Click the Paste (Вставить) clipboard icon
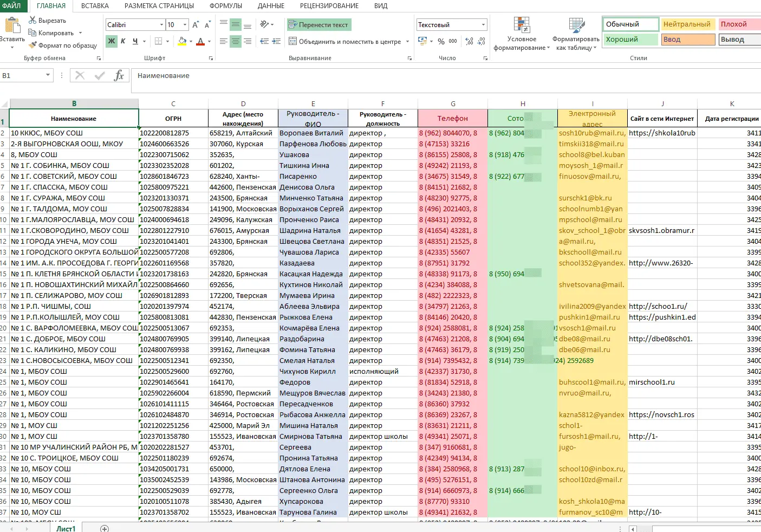 pos(12,25)
